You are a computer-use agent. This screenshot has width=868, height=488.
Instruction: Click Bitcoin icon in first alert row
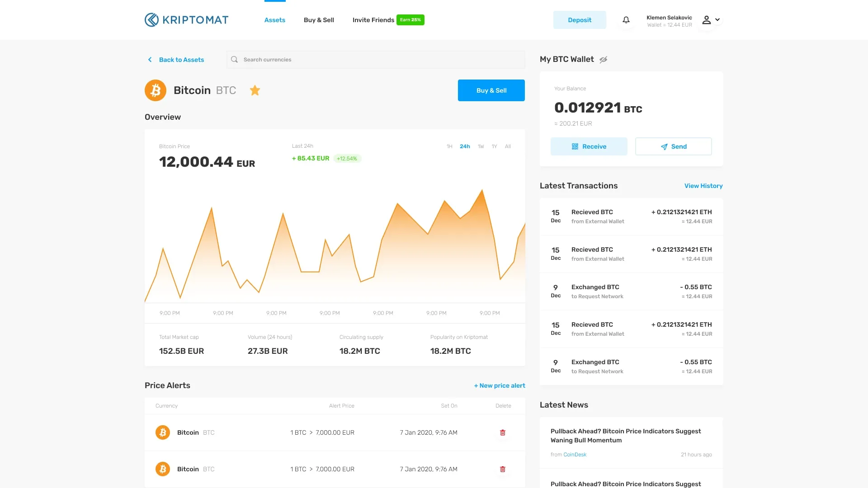[163, 432]
